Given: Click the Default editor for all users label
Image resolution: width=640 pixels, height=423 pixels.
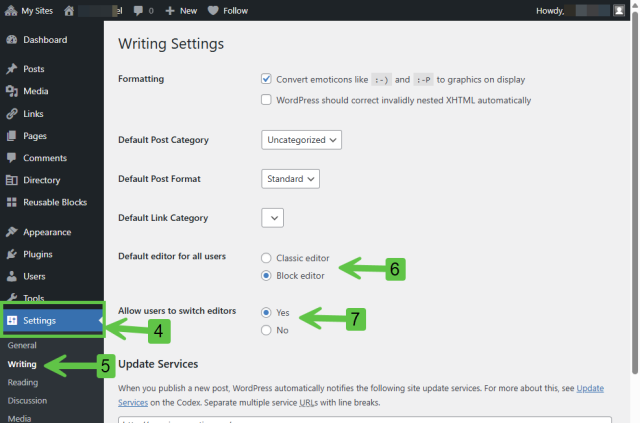Looking at the screenshot, I should (x=172, y=256).
